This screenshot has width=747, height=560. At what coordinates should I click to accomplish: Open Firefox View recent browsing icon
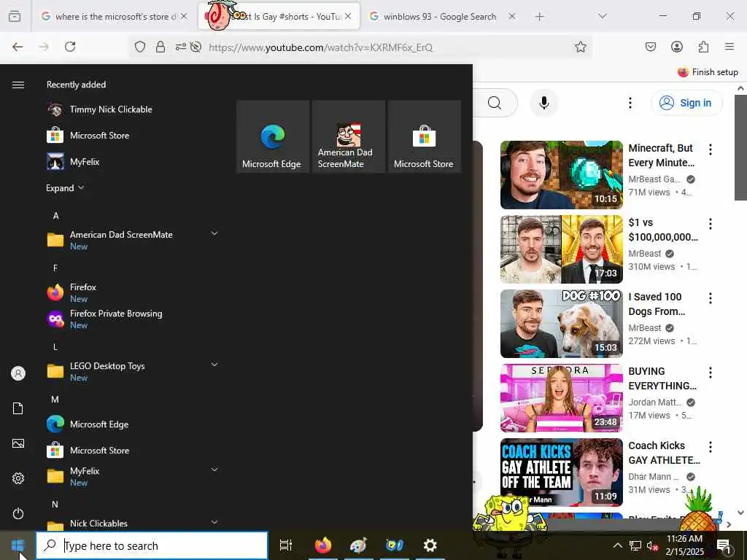point(15,16)
